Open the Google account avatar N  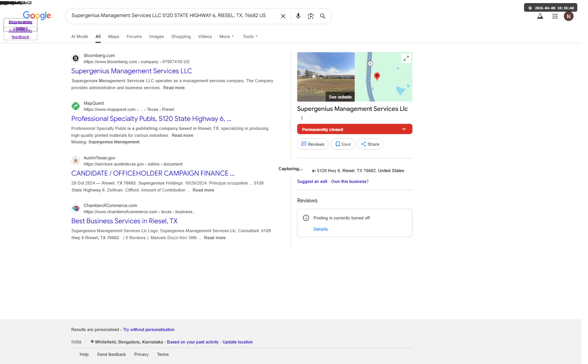tap(569, 16)
